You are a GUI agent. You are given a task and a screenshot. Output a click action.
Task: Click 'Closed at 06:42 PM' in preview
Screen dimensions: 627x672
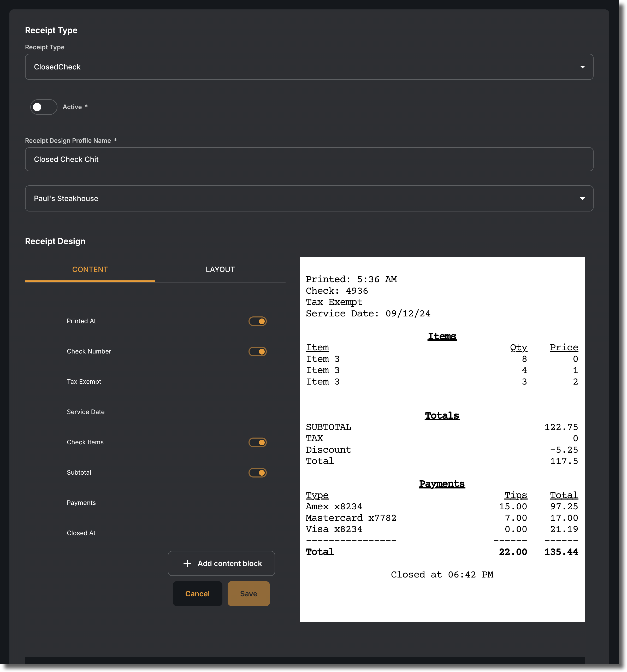[x=442, y=575]
